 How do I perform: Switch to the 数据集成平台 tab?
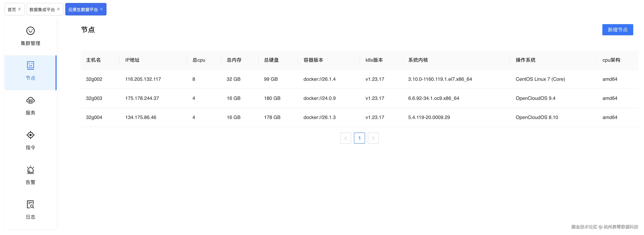pos(42,10)
